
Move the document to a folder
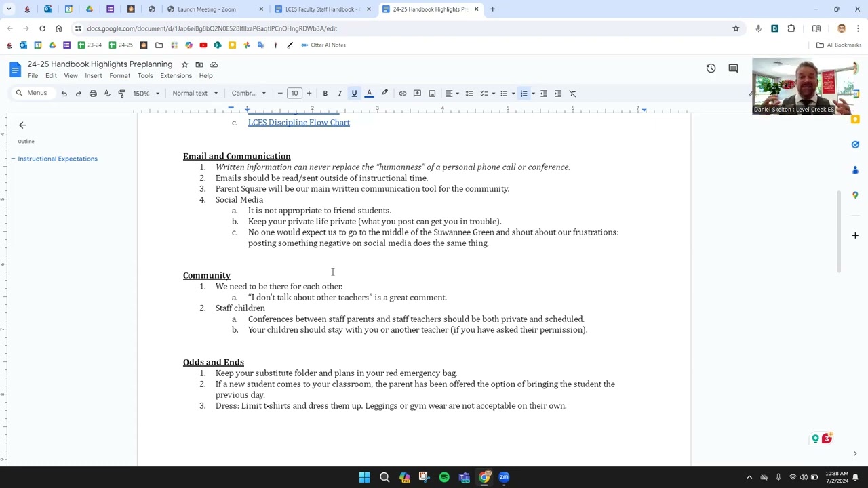pos(199,64)
